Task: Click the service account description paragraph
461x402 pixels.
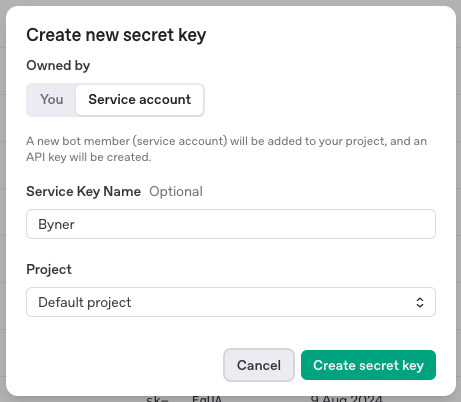Action: 226,149
